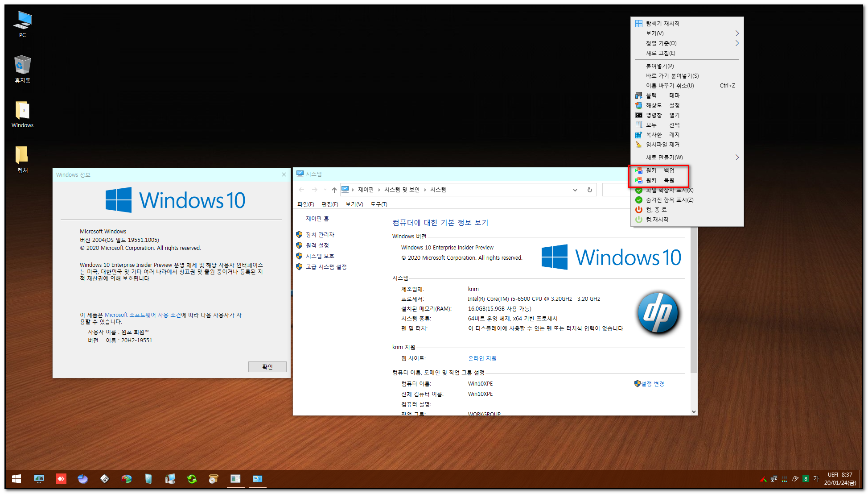Toggle 파일 확장자 표시(X) option
Image resolution: width=868 pixels, height=494 pixels.
(x=687, y=190)
